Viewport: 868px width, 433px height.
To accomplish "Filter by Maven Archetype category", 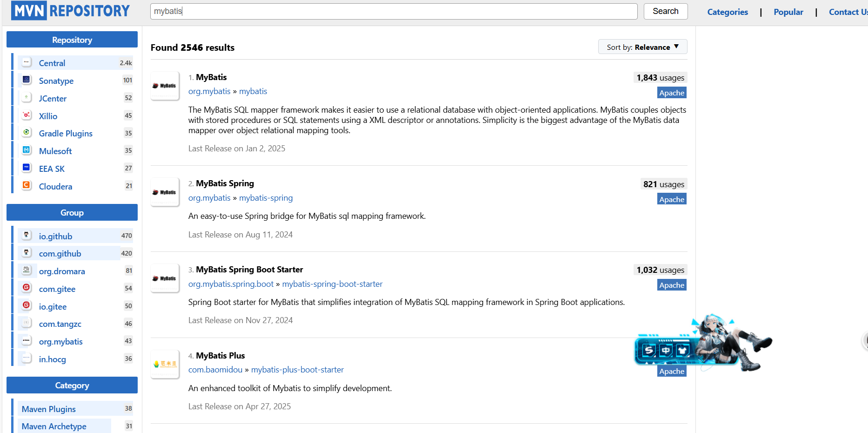I will 54,426.
